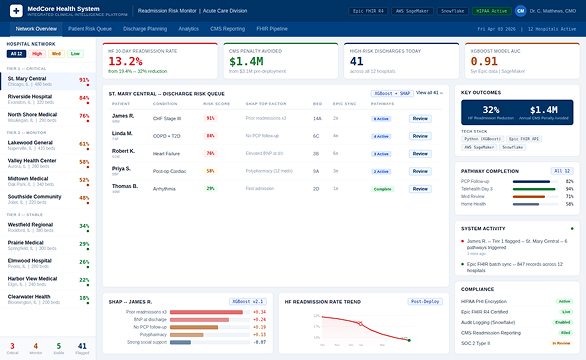Select Riverside Hospital in network list

coord(48,99)
